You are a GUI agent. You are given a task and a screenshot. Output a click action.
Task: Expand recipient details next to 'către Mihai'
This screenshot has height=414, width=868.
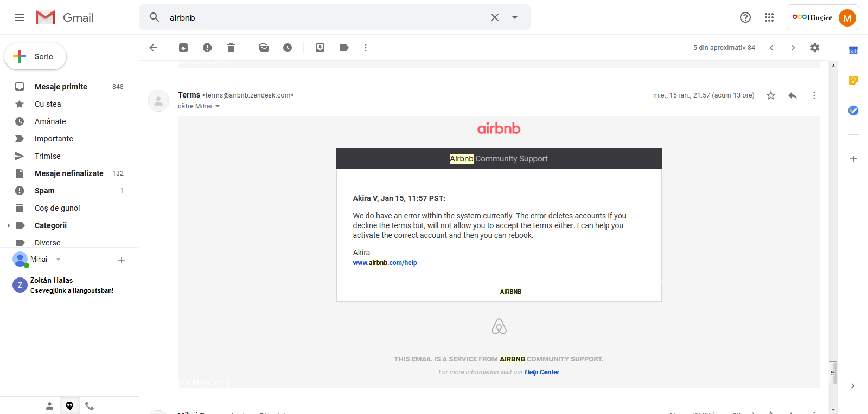click(218, 106)
